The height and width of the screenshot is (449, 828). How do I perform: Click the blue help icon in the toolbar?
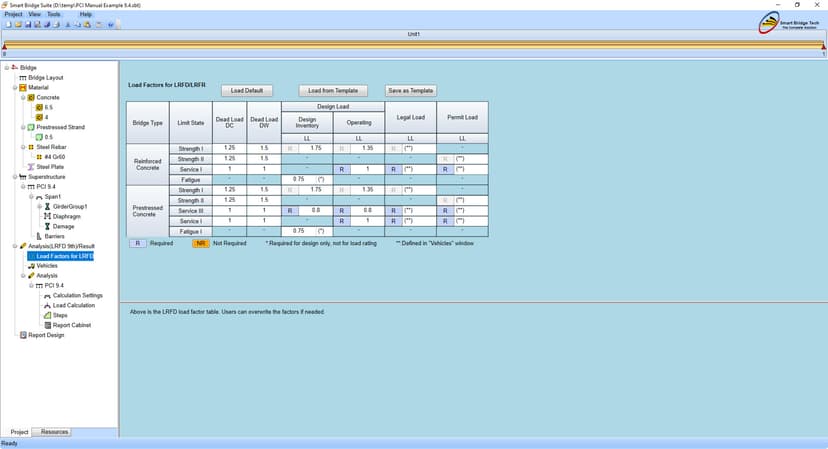point(110,24)
